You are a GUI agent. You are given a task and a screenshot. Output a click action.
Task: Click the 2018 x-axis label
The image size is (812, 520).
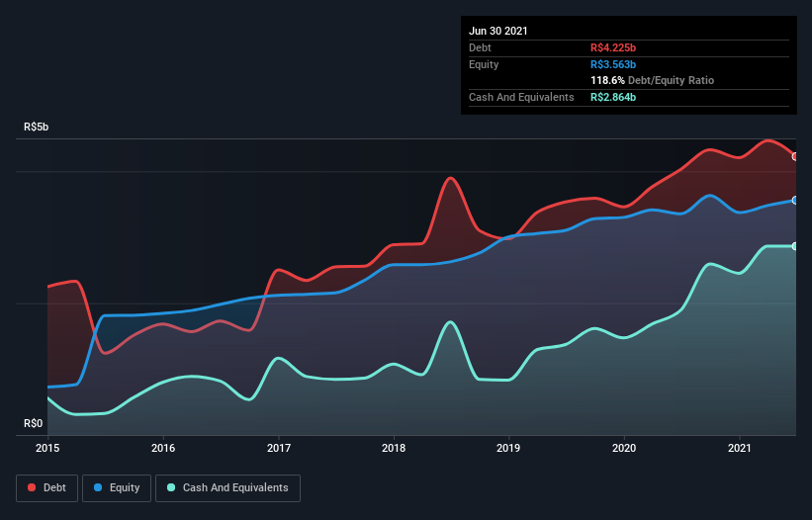(394, 448)
